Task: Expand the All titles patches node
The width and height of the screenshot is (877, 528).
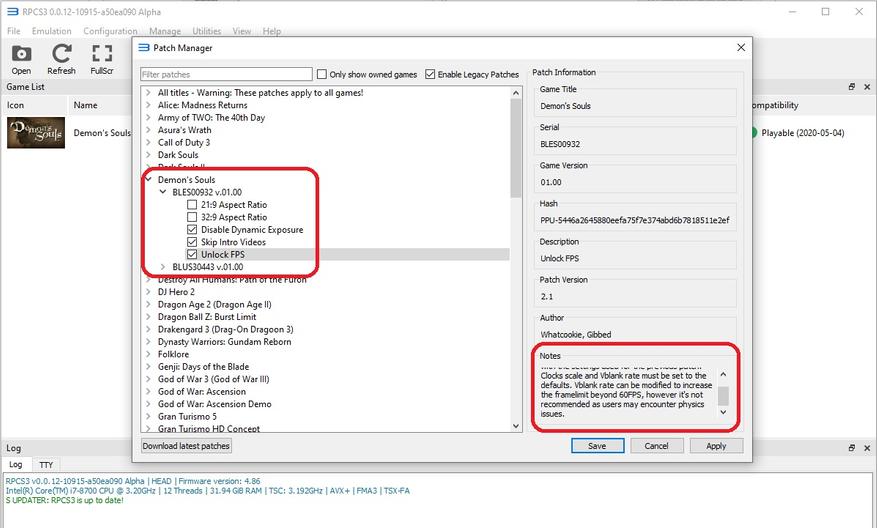Action: pyautogui.click(x=148, y=93)
